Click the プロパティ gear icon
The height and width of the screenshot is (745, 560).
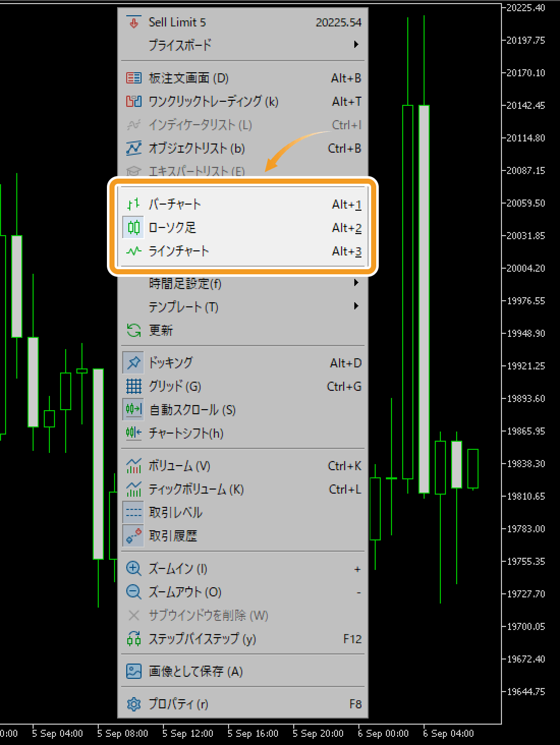134,704
